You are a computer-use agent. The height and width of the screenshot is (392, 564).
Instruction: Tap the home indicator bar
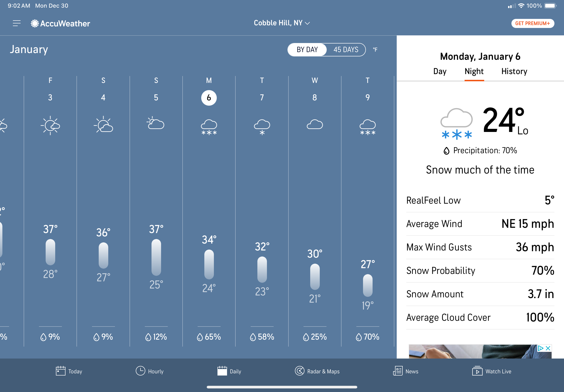tap(282, 387)
